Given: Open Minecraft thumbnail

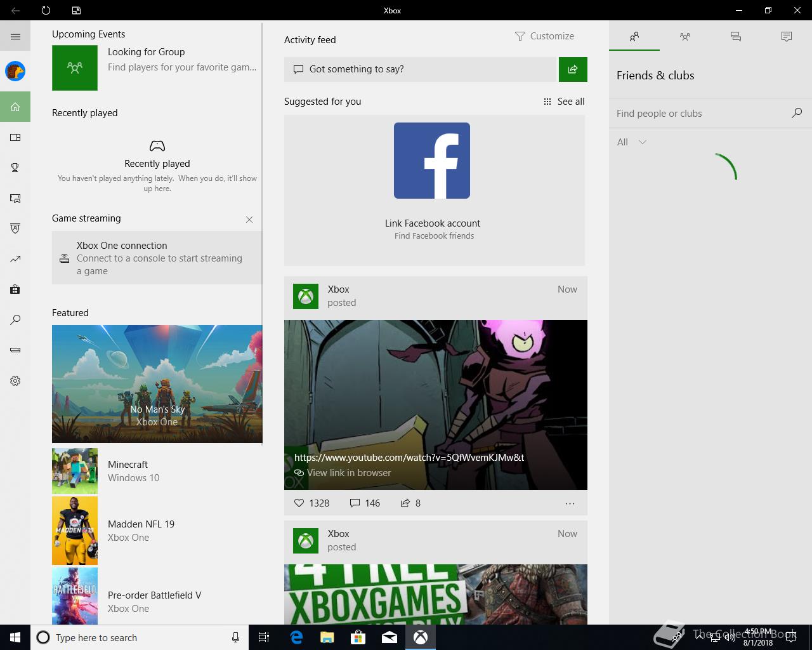Looking at the screenshot, I should [x=75, y=471].
